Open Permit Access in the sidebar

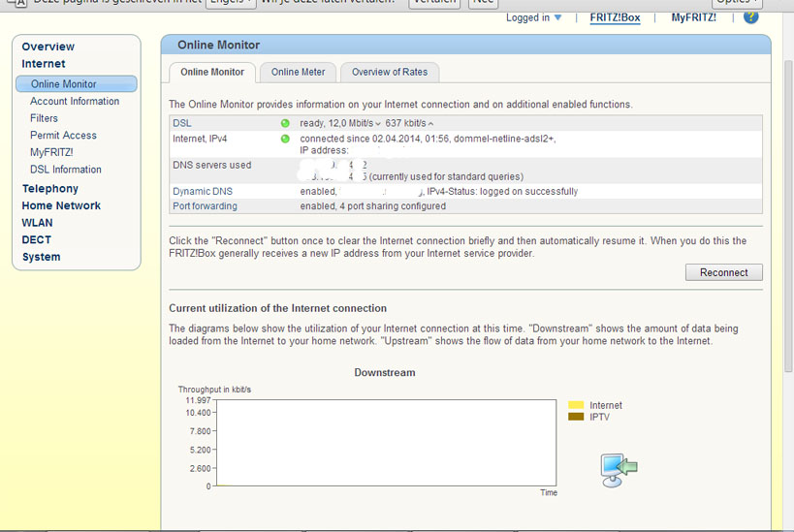(x=63, y=136)
